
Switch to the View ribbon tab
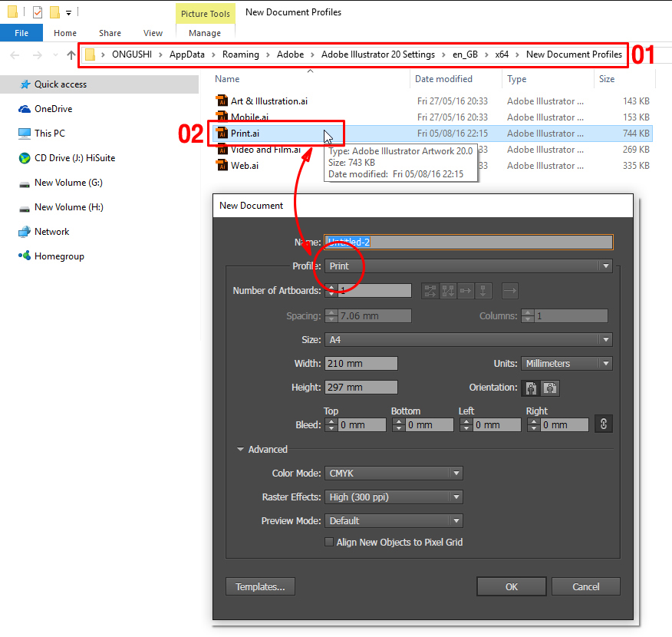pyautogui.click(x=153, y=33)
